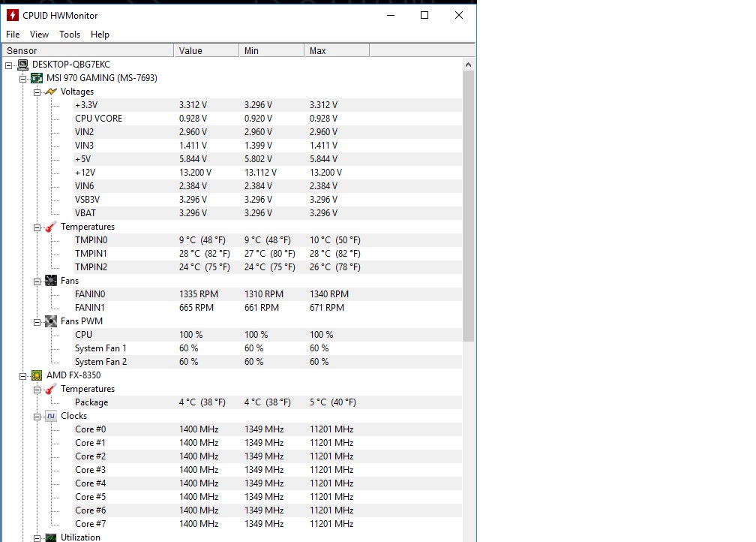Collapse the DESKTOP-QBG7EKC root node
Image resolution: width=756 pixels, height=542 pixels.
(x=9, y=65)
